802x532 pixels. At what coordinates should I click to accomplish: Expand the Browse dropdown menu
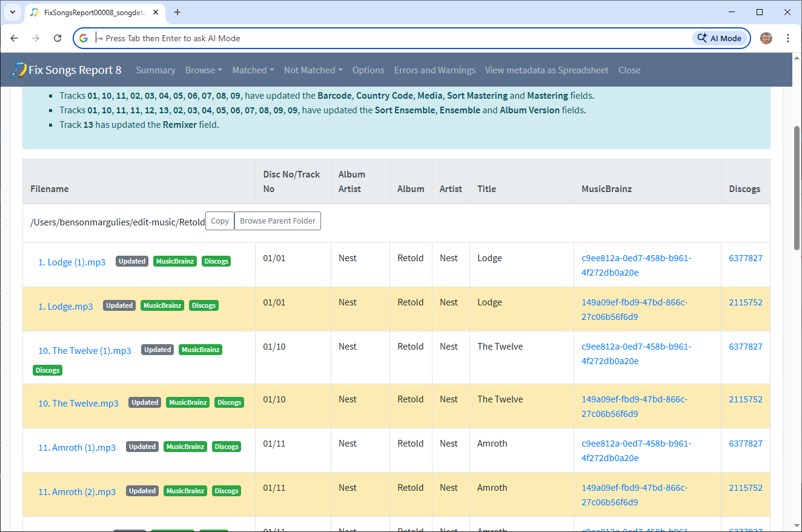coord(204,70)
